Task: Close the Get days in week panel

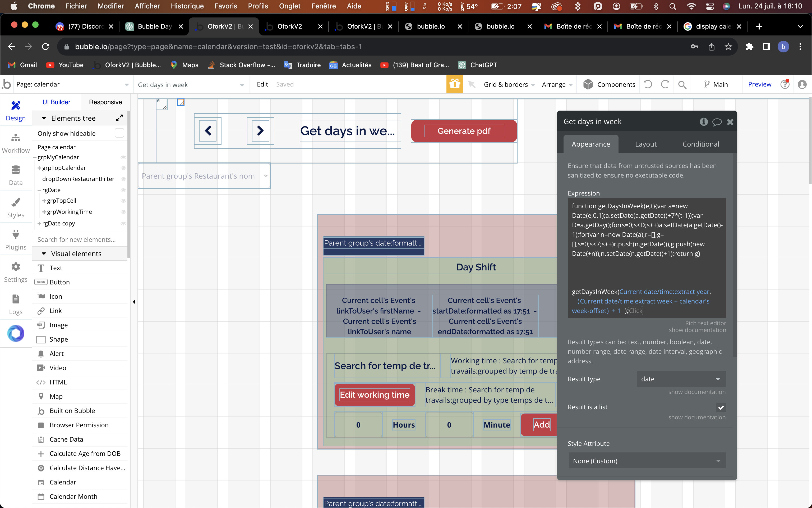Action: point(730,122)
